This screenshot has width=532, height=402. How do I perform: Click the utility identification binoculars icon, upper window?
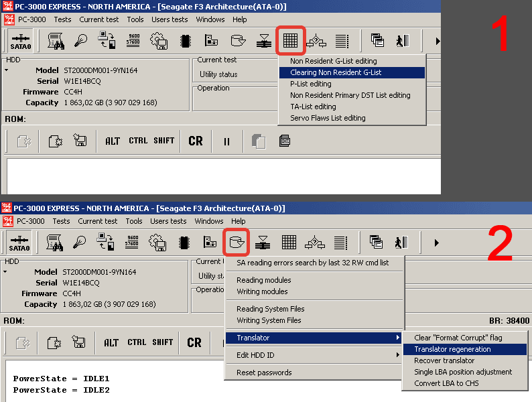[56, 41]
